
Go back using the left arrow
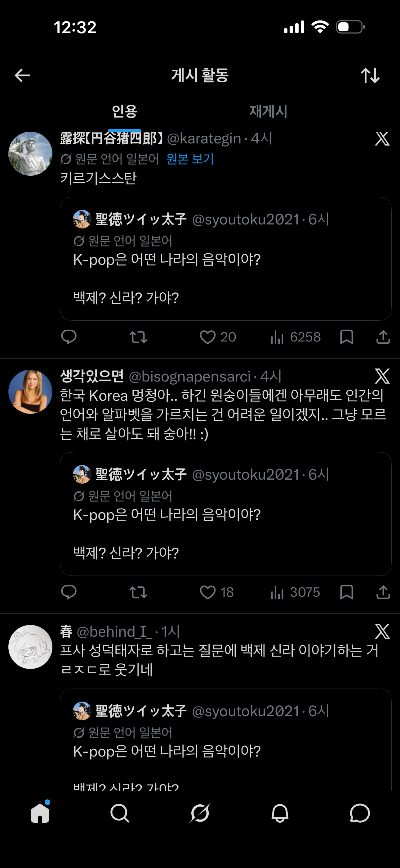pyautogui.click(x=22, y=75)
